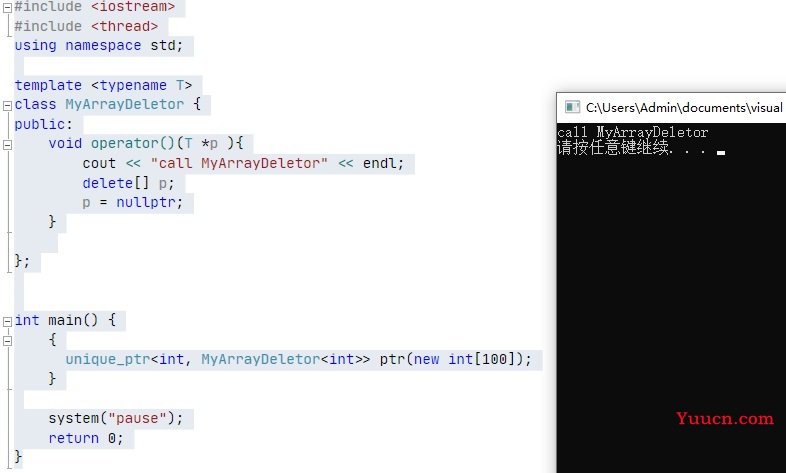786x473 pixels.
Task: Click the 'endl;' token on the cout line
Action: [x=383, y=163]
